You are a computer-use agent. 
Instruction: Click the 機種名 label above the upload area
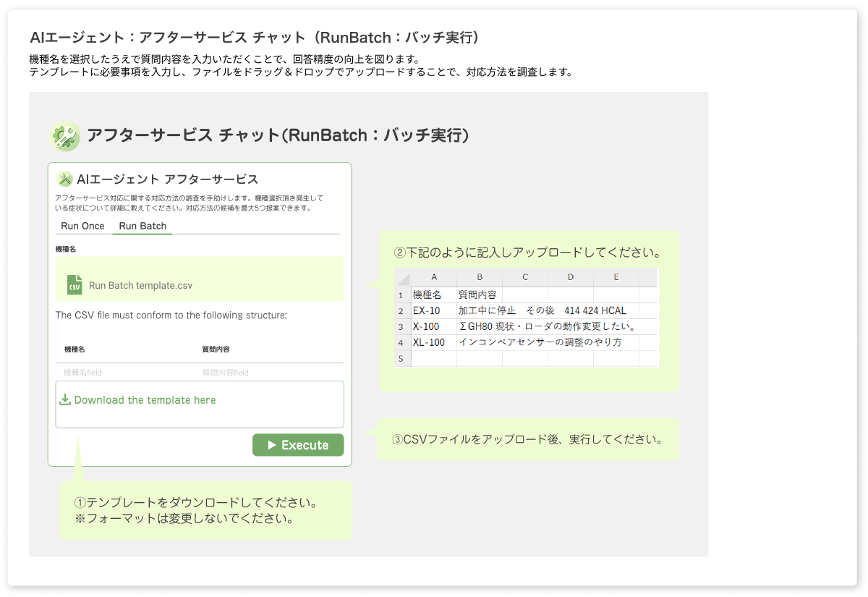(x=66, y=248)
